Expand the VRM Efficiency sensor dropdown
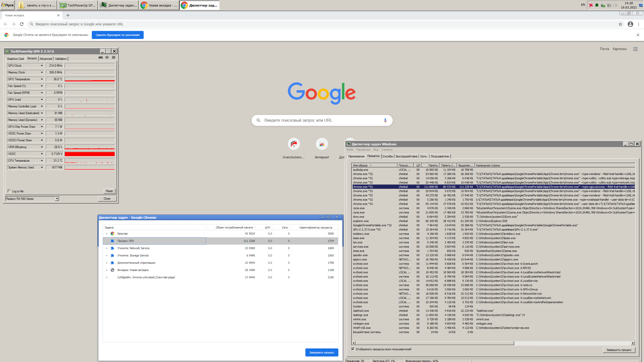Image resolution: width=644 pixels, height=362 pixels. pos(42,147)
